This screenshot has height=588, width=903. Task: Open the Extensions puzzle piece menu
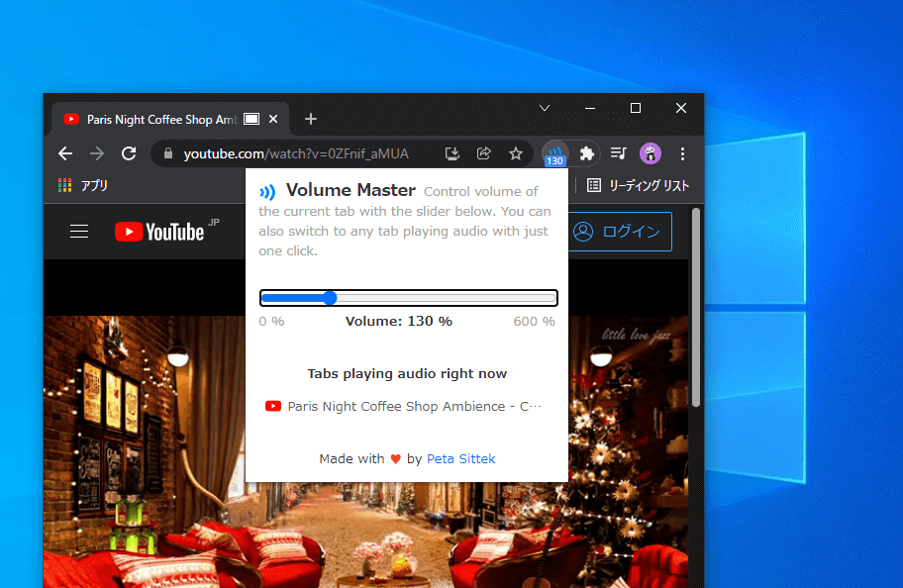tap(587, 153)
